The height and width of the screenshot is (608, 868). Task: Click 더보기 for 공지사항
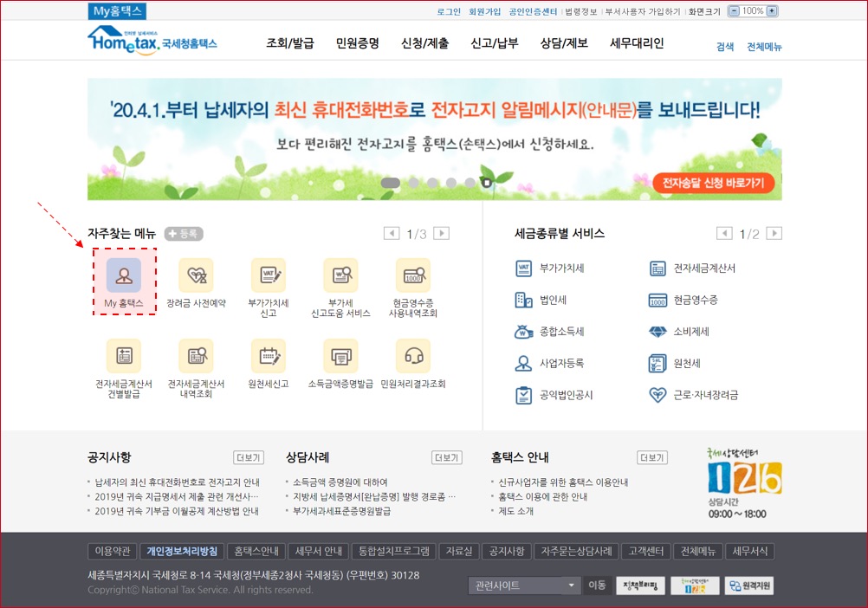click(249, 457)
